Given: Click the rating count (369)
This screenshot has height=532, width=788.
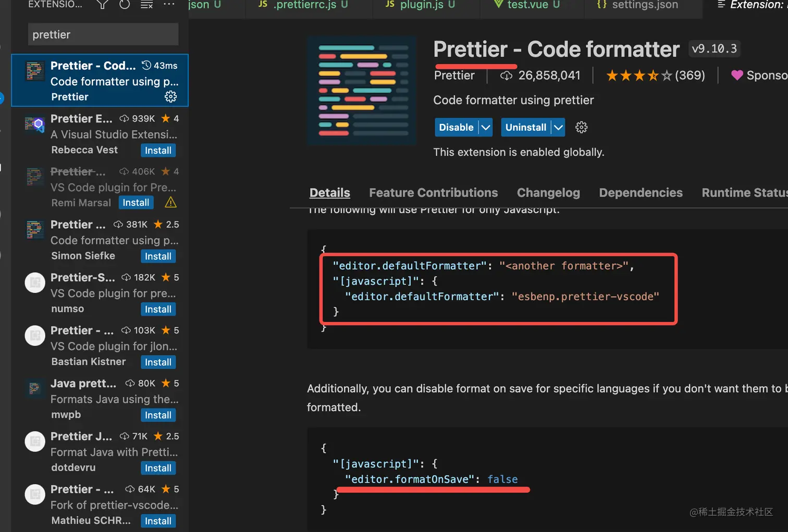Looking at the screenshot, I should pyautogui.click(x=690, y=76).
